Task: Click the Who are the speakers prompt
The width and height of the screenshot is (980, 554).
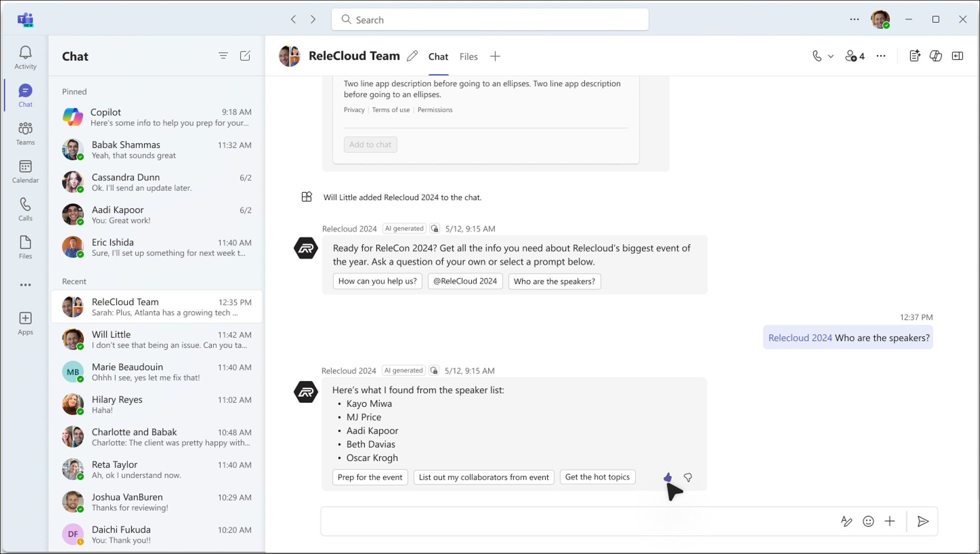Action: [x=554, y=281]
